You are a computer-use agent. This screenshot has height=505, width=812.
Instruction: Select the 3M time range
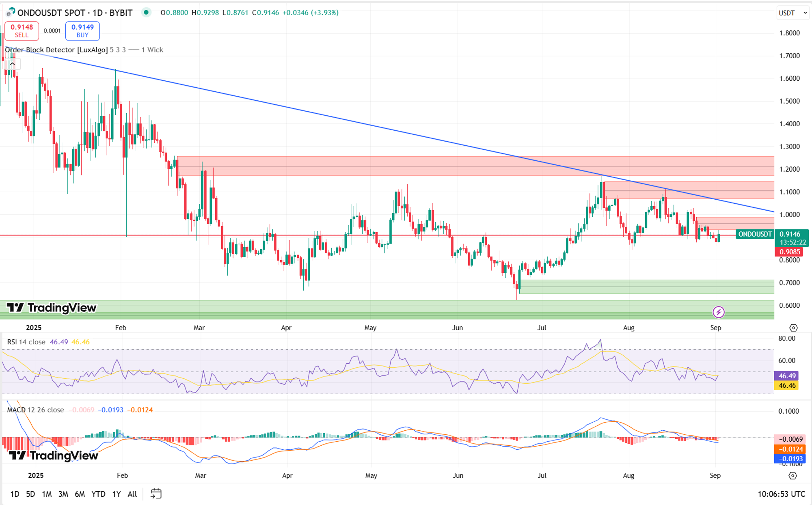pos(63,494)
